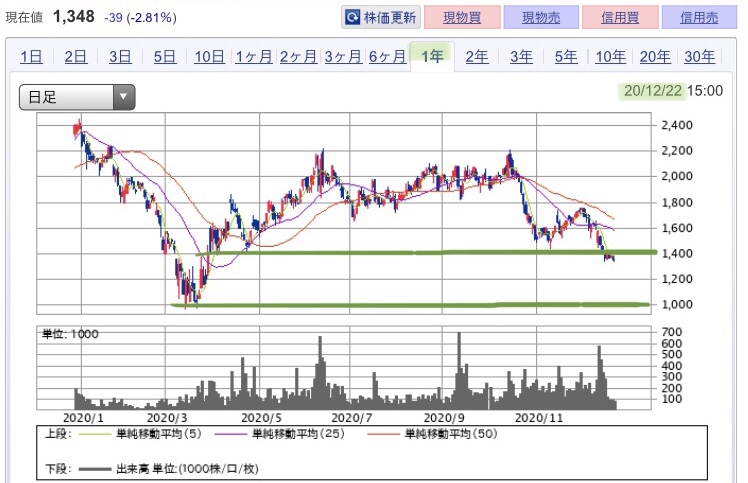Click the 単純移動平均(50) legend entry
The image size is (748, 483).
click(x=433, y=433)
